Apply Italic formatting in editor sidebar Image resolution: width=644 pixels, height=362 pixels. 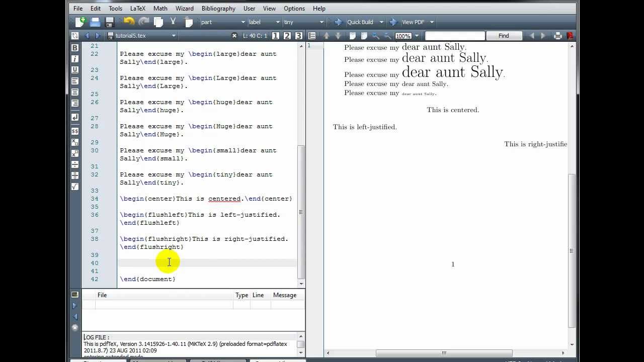pyautogui.click(x=74, y=59)
